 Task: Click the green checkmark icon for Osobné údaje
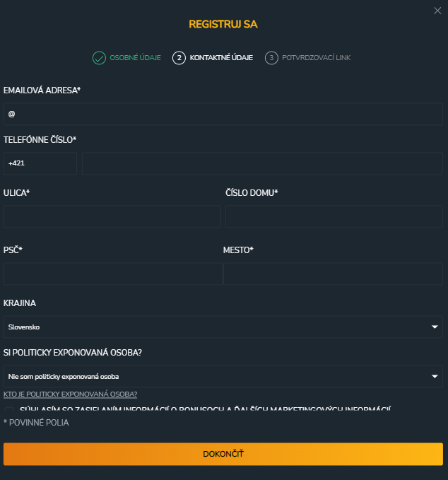pyautogui.click(x=99, y=58)
